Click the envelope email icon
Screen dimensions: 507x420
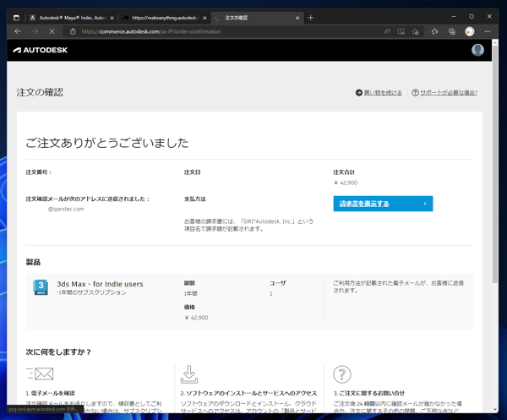[x=40, y=374]
